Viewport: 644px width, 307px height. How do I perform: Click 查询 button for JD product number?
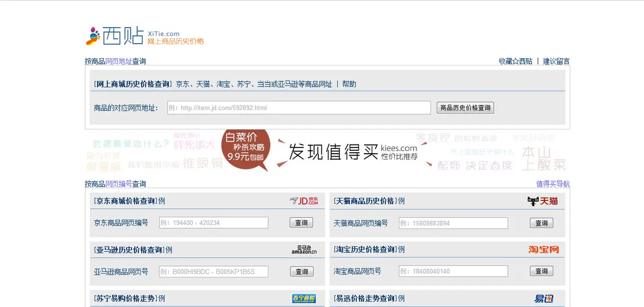coord(301,223)
